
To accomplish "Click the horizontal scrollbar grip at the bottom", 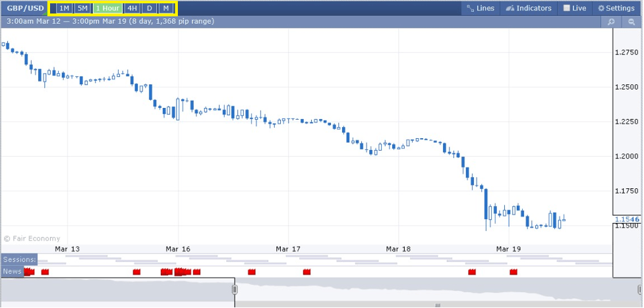I will click(438, 305).
